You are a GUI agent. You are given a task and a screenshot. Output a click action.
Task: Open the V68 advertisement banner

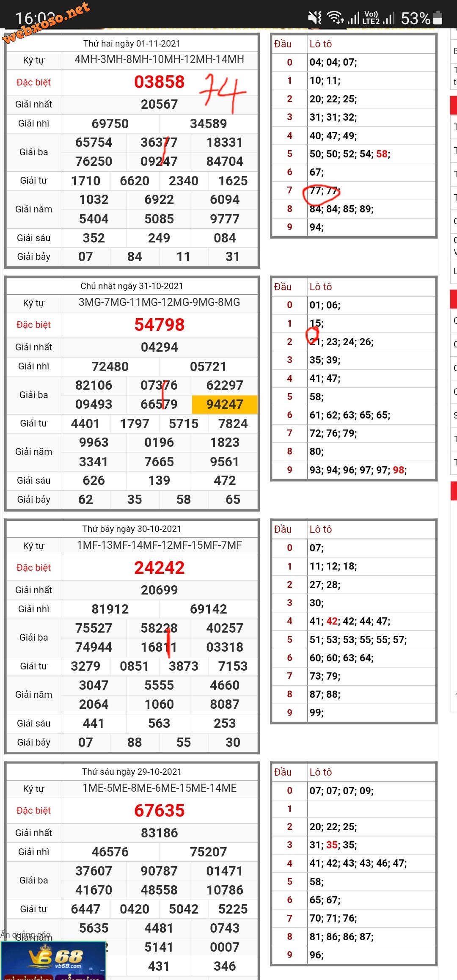(x=53, y=961)
